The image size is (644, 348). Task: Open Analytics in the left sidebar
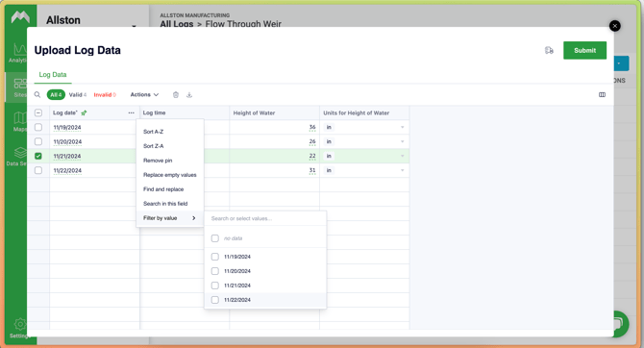pyautogui.click(x=18, y=54)
